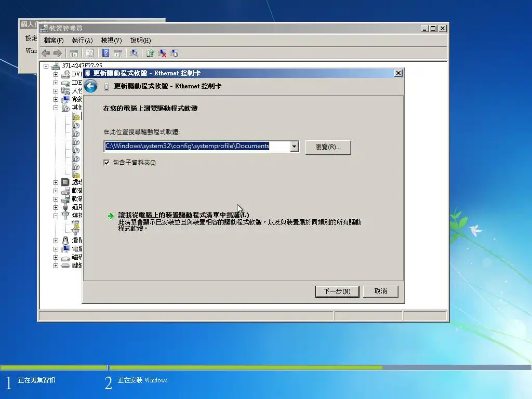Viewport: 532px width, 399px height.
Task: Click the 下一步(N) next button
Action: [337, 291]
